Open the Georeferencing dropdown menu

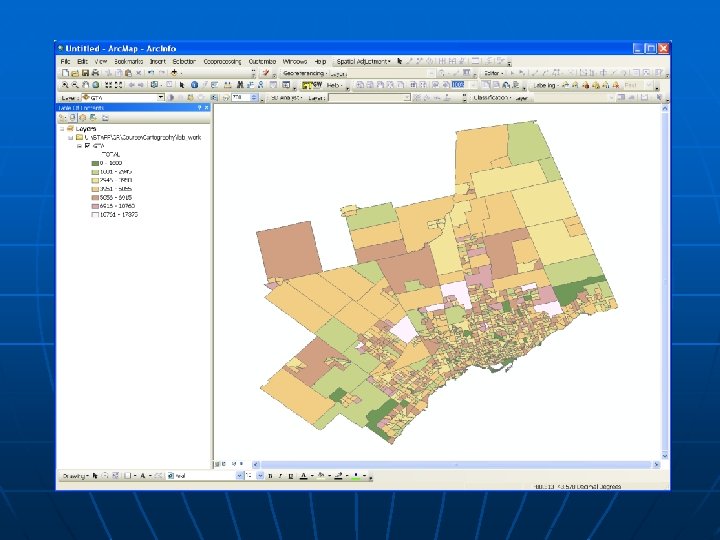click(x=305, y=73)
